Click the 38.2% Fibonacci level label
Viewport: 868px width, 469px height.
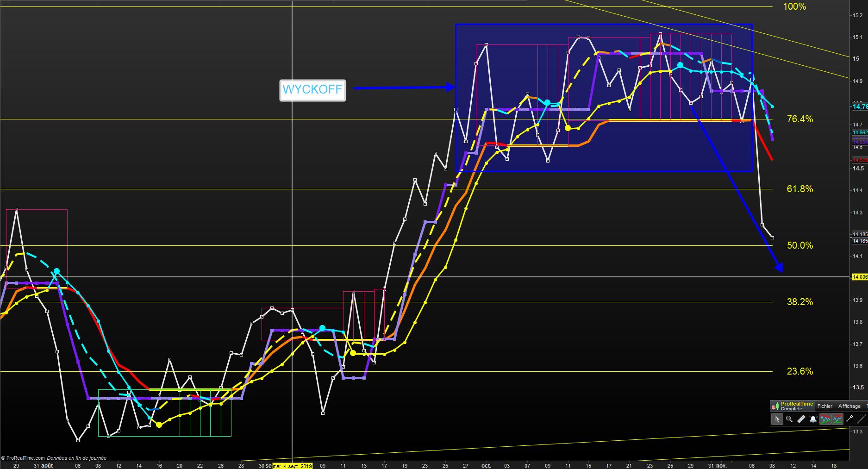point(800,302)
